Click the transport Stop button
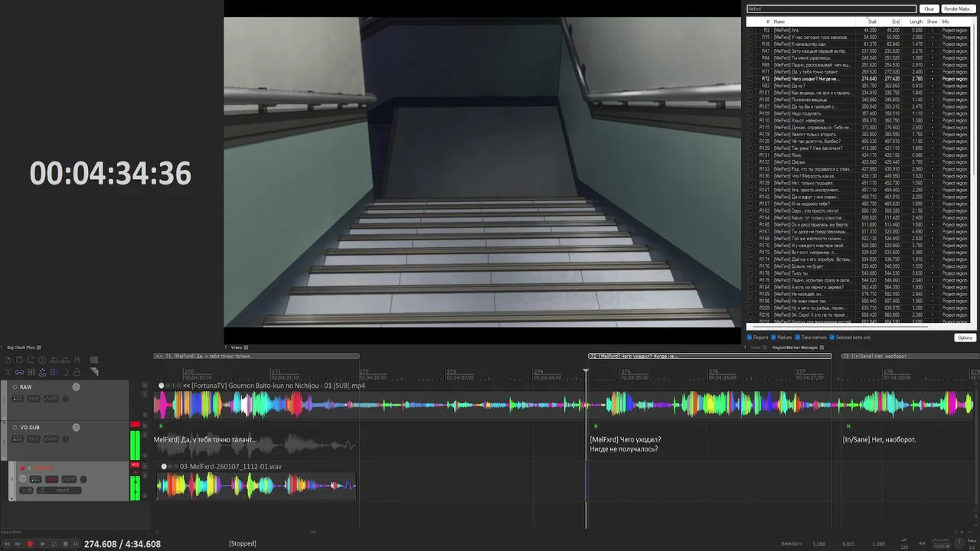 click(x=66, y=544)
